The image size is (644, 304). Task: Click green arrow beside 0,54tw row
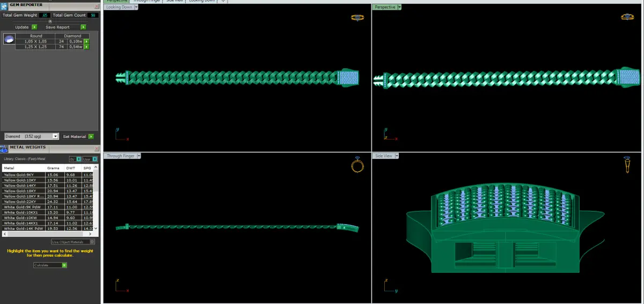86,47
